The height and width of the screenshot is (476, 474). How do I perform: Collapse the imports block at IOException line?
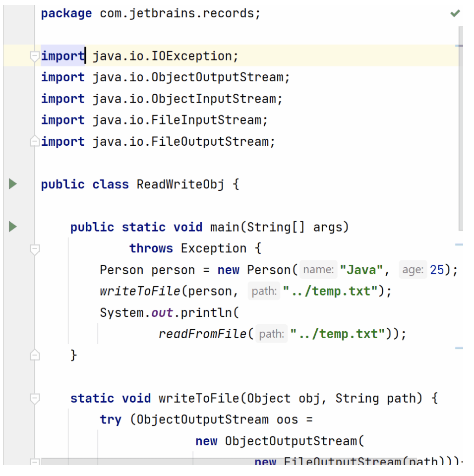coord(34,57)
